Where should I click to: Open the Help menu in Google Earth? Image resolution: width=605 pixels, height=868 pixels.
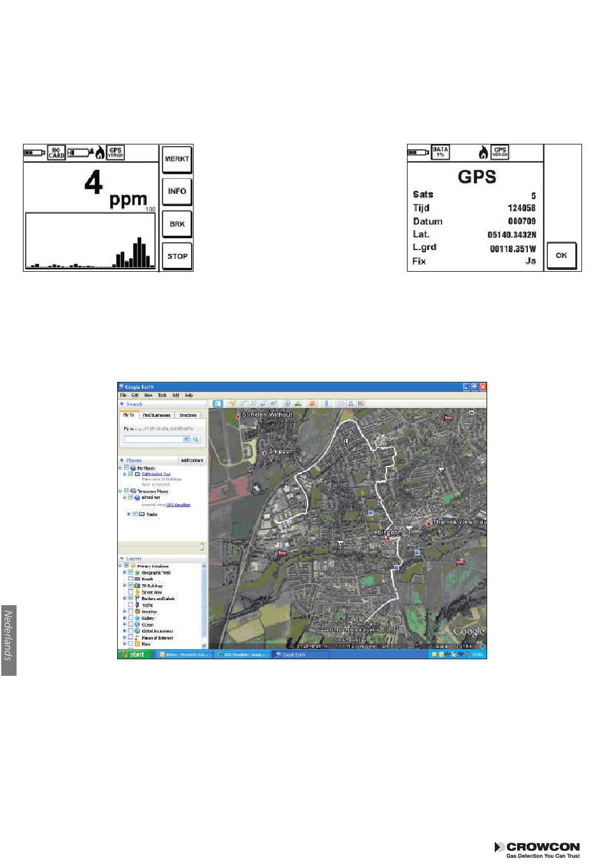tap(189, 395)
